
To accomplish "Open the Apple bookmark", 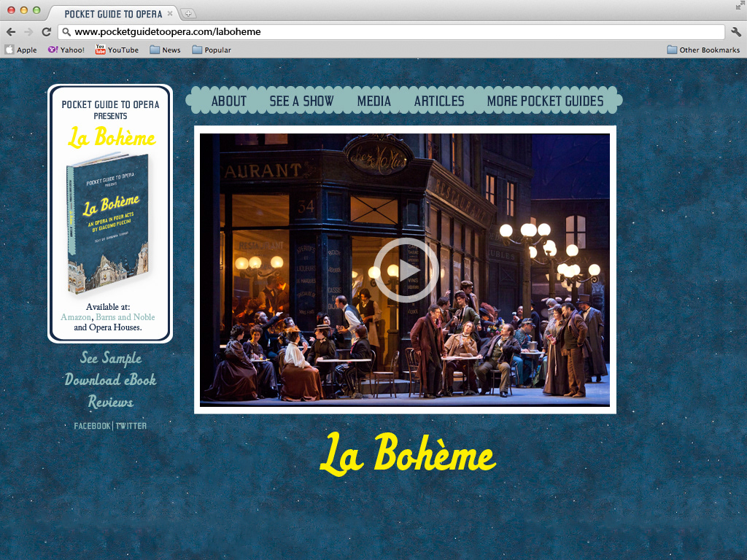I will 20,50.
